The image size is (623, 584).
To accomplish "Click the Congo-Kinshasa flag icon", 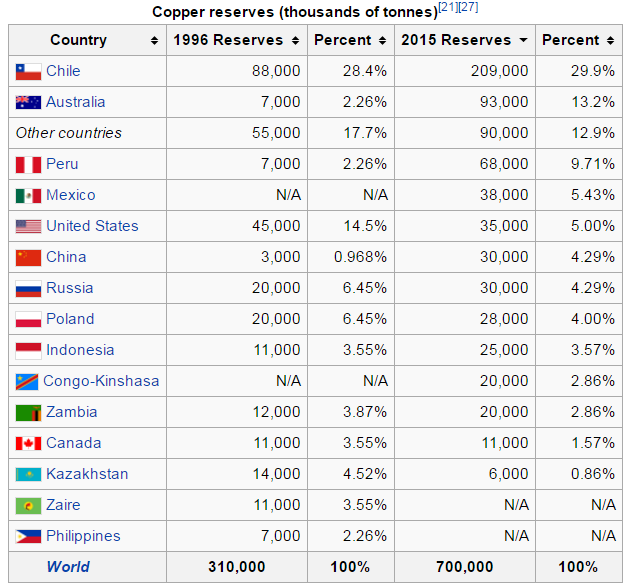I will click(x=27, y=382).
